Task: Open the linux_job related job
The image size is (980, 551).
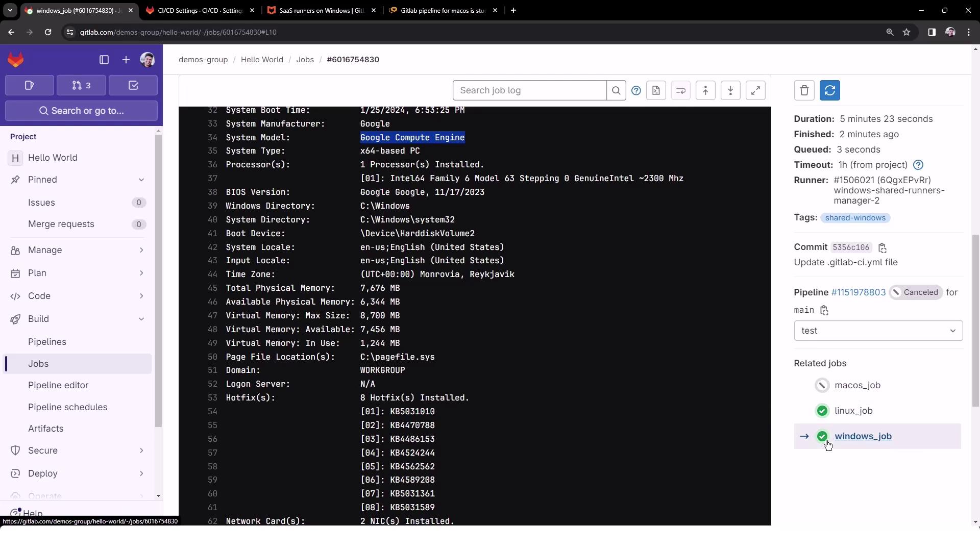Action: (x=853, y=411)
